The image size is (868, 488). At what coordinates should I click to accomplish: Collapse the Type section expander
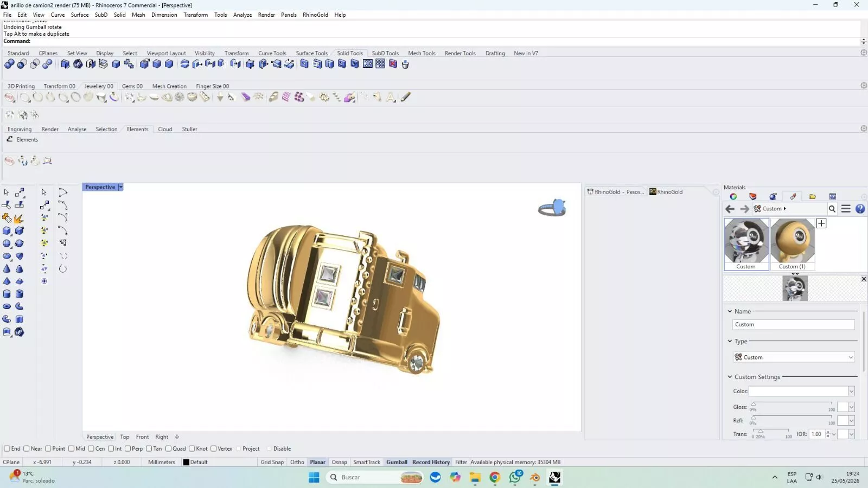click(730, 341)
